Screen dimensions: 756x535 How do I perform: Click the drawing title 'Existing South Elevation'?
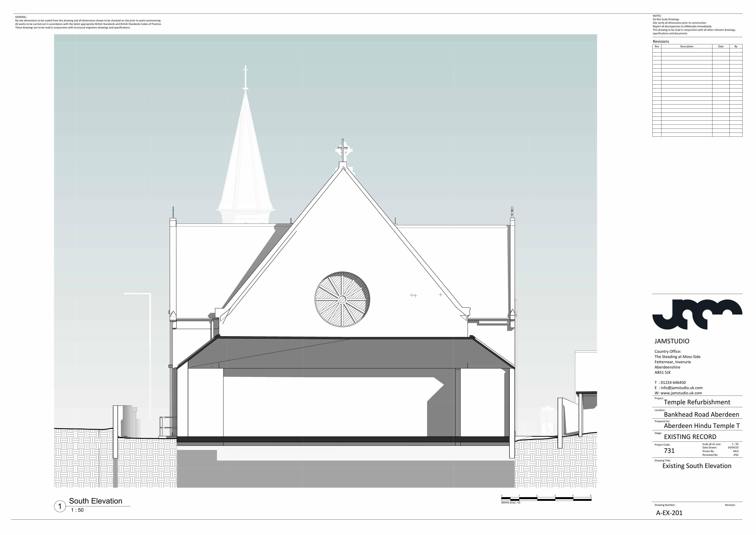(x=697, y=466)
